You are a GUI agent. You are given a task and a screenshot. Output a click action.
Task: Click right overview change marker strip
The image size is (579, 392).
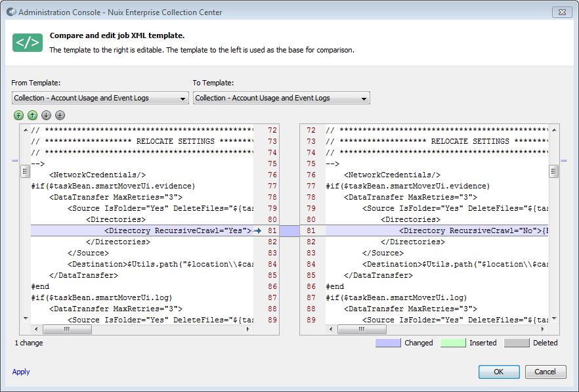point(563,160)
